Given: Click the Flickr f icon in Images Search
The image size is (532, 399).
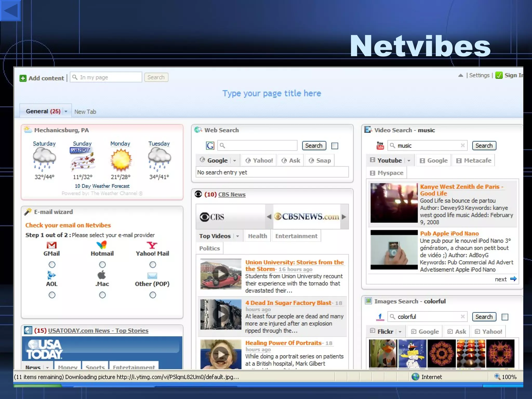Looking at the screenshot, I should [380, 317].
